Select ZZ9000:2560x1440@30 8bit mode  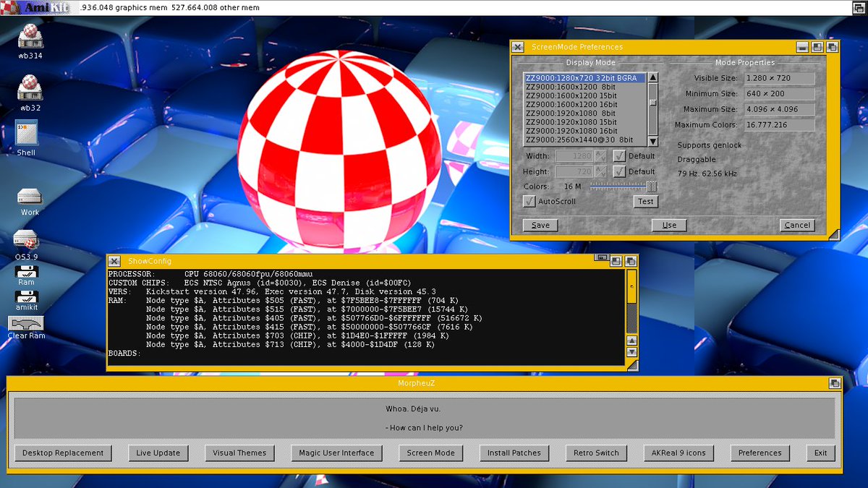(x=584, y=140)
